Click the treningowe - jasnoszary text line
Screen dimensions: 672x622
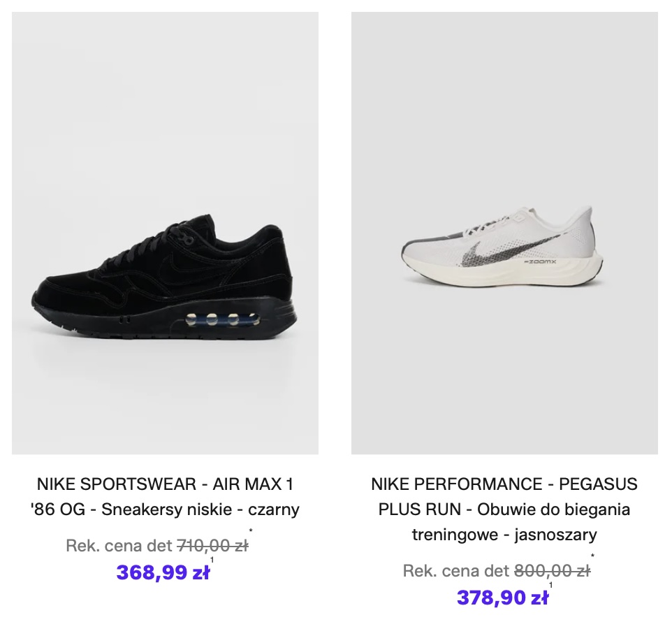click(504, 535)
